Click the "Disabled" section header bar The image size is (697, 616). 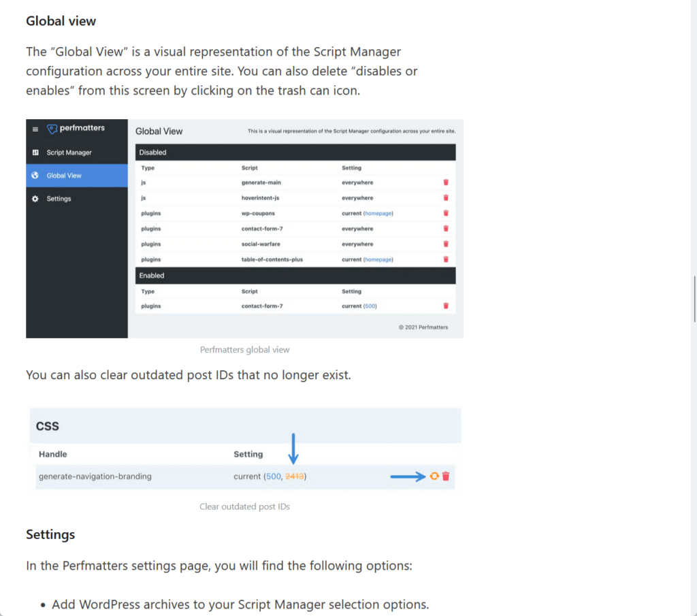click(x=295, y=152)
